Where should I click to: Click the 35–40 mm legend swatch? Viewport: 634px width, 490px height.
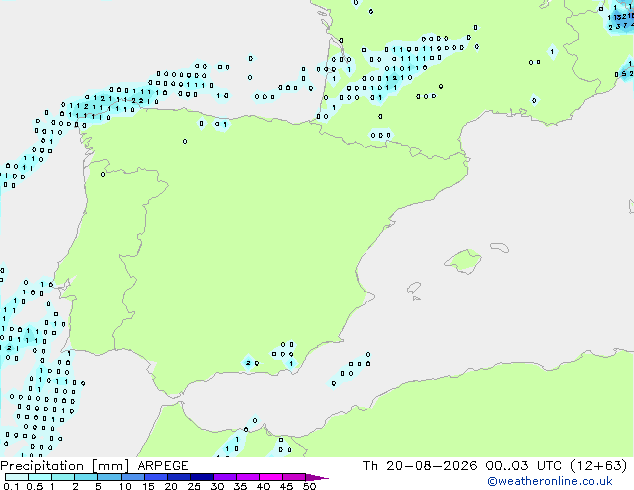tap(248, 477)
